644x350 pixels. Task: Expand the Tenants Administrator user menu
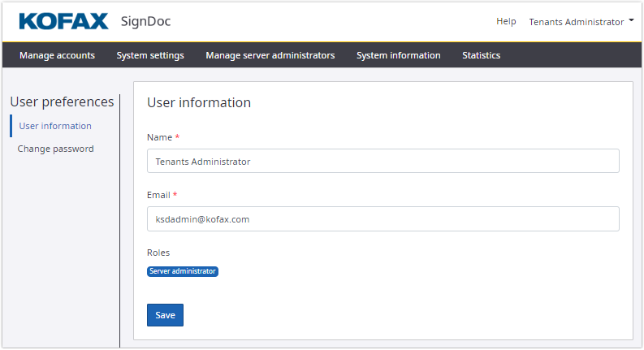[576, 22]
